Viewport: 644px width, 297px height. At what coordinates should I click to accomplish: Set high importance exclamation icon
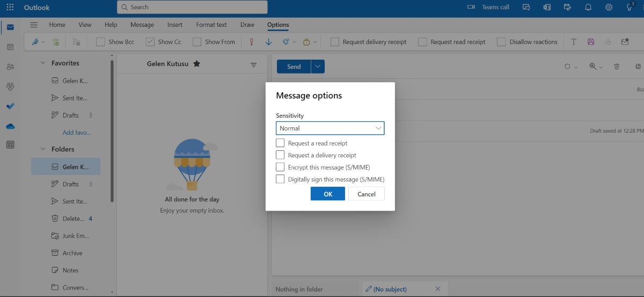pos(251,42)
